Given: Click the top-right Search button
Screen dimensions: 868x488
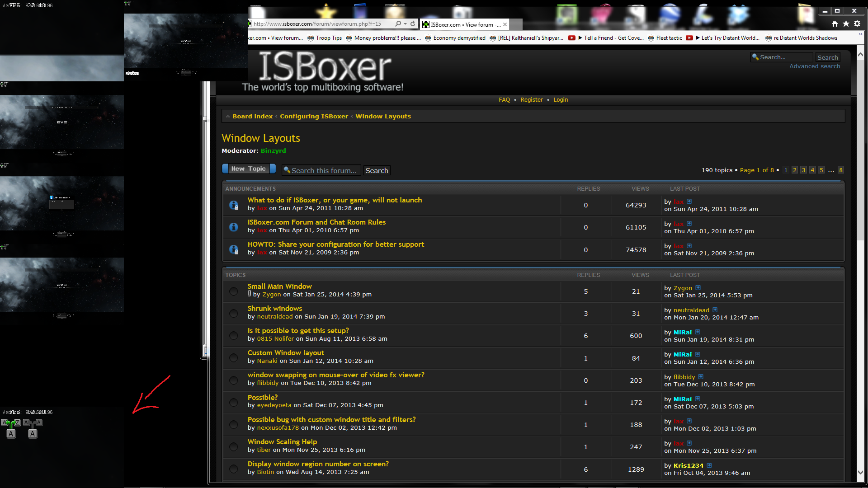Looking at the screenshot, I should pos(827,57).
